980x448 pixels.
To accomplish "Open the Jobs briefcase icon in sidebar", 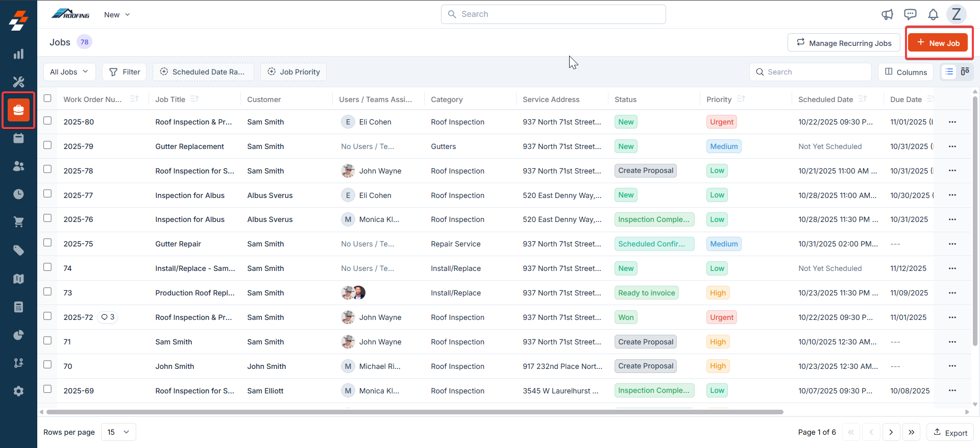I will coord(18,110).
